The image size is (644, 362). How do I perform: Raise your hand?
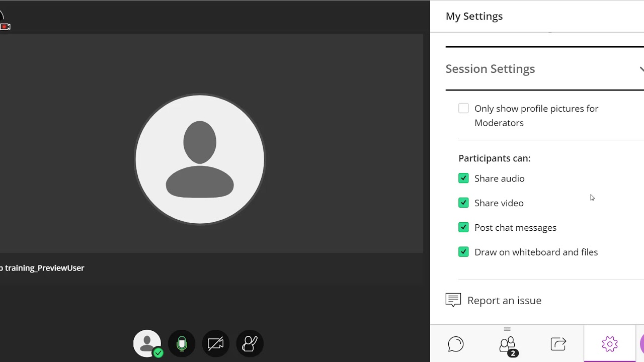[250, 343]
